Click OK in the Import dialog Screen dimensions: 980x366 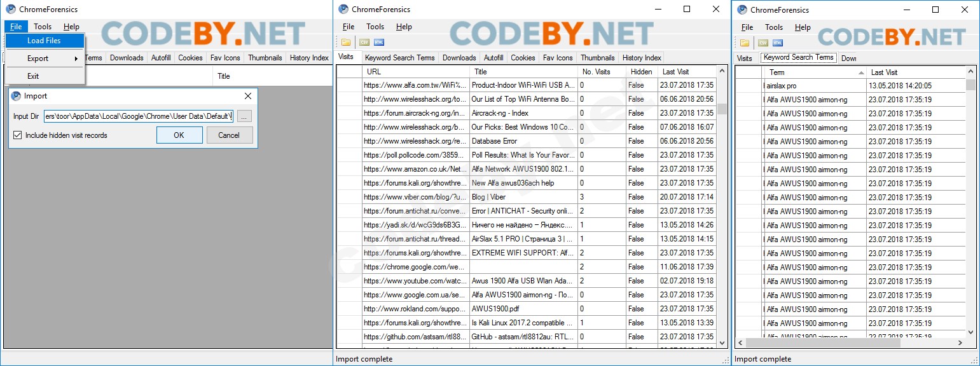(179, 135)
